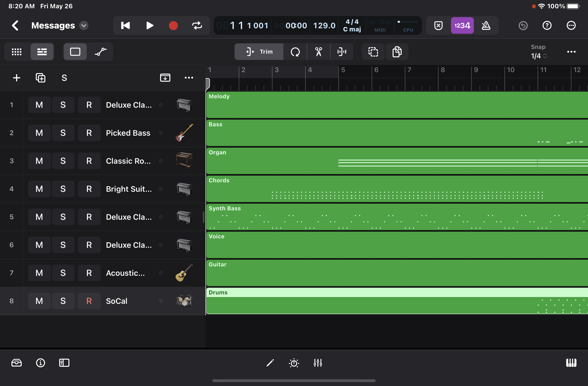Select the Loop tool
Screen dimensions: 588x386
click(x=295, y=52)
